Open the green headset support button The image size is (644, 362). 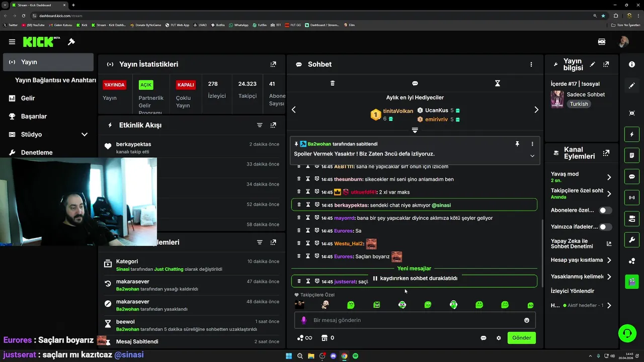[627, 333]
